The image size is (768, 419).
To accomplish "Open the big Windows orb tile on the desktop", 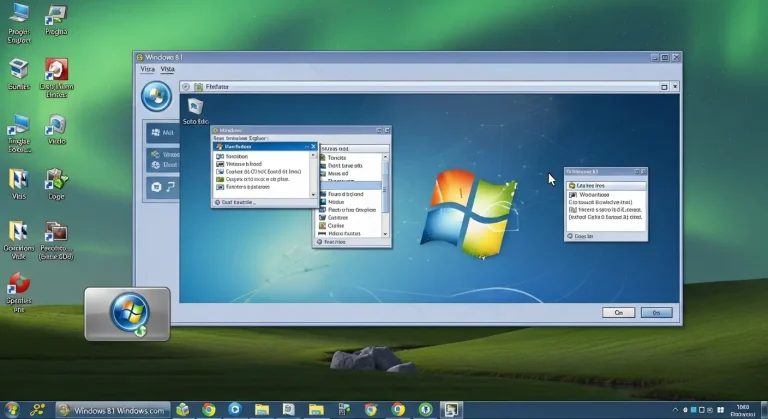I will tap(127, 314).
